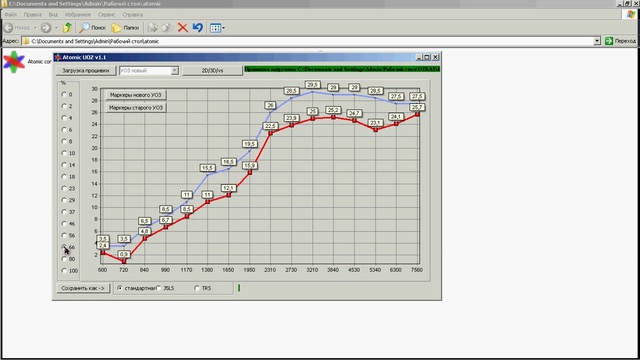Click the Up folder icon

pos(67,27)
